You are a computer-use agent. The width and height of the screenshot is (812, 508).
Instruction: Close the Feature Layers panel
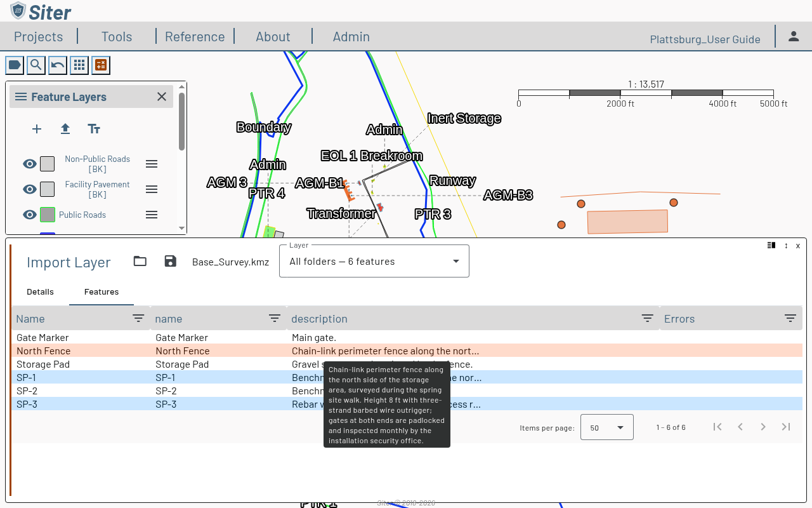pos(162,97)
